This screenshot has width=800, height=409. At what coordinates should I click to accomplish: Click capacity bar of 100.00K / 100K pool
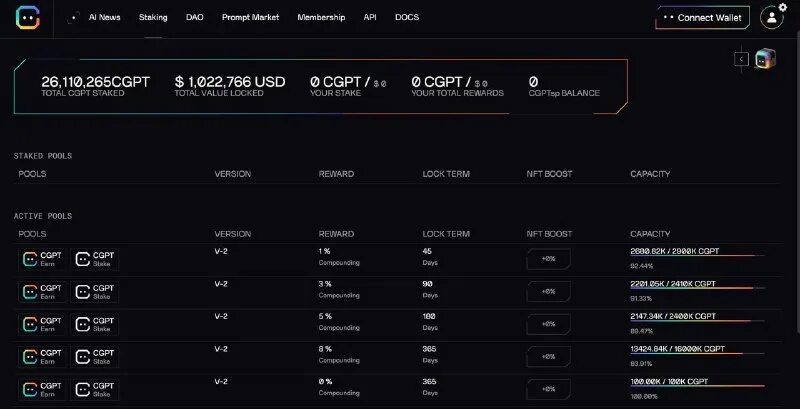(697, 386)
